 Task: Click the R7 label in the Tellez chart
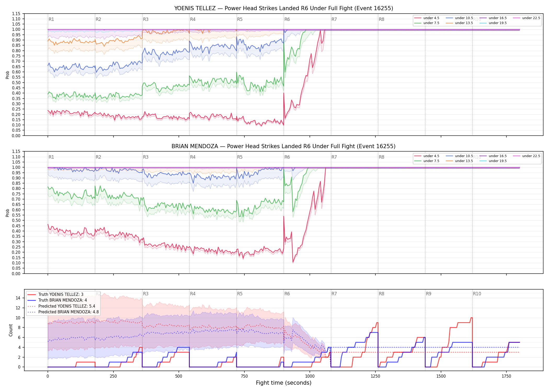[334, 19]
